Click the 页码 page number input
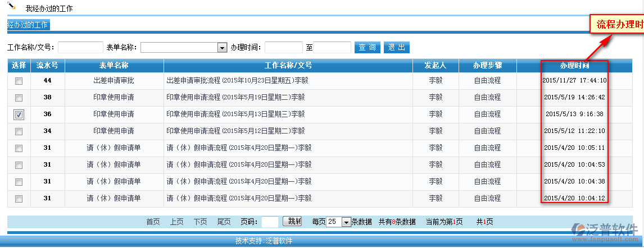Viewport: 644px width, 248px height. click(x=270, y=222)
